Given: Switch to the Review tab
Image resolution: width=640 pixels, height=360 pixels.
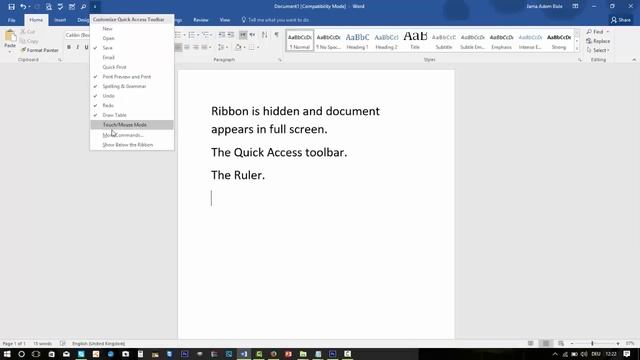Looking at the screenshot, I should point(200,20).
